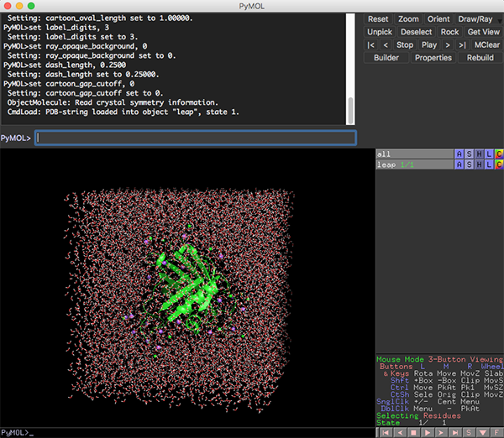Screen dimensions: 504x438
Task: Advance one frame using bottom bar arrow
Action: coord(442,433)
